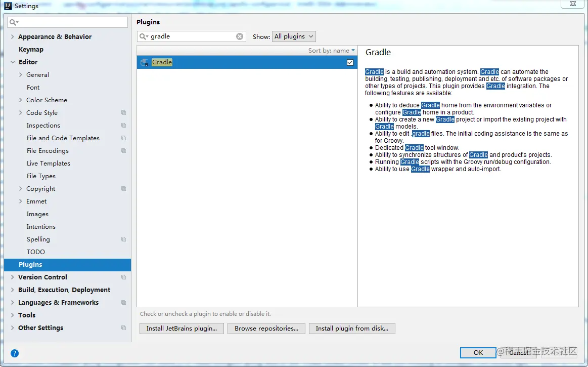Click project-level icon next to Other Settings
588x367 pixels.
point(124,328)
